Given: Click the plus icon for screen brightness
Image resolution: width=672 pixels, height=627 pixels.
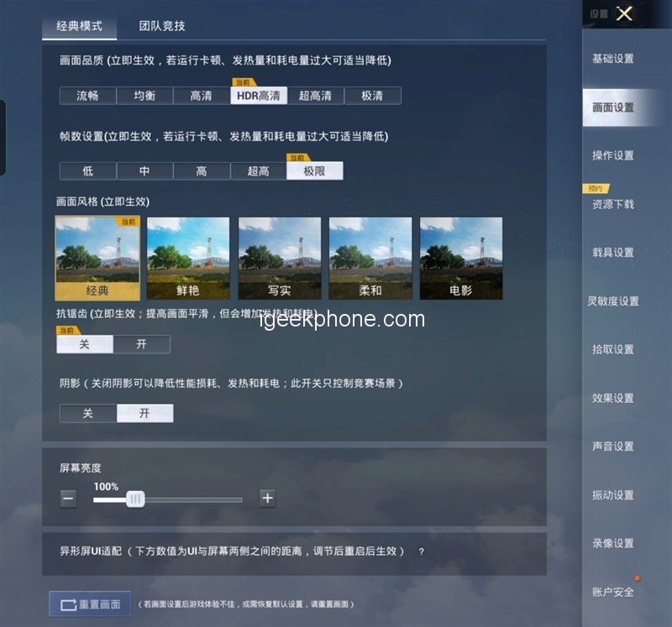Looking at the screenshot, I should tap(267, 499).
